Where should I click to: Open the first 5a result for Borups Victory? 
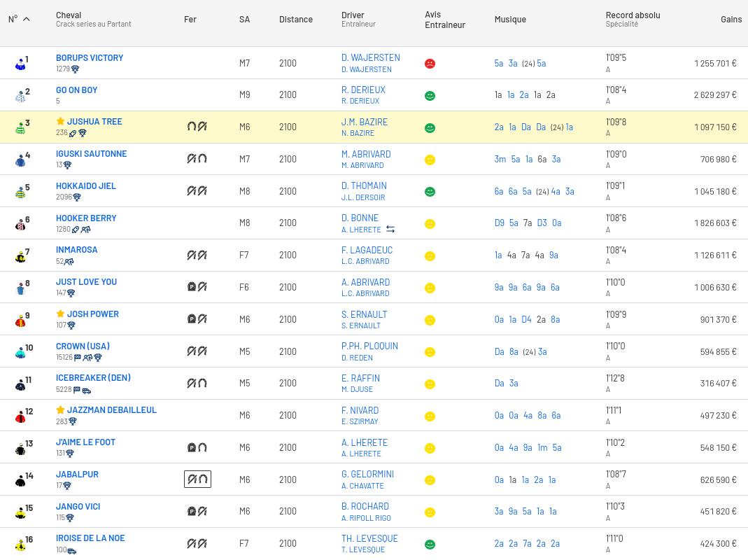tap(498, 63)
